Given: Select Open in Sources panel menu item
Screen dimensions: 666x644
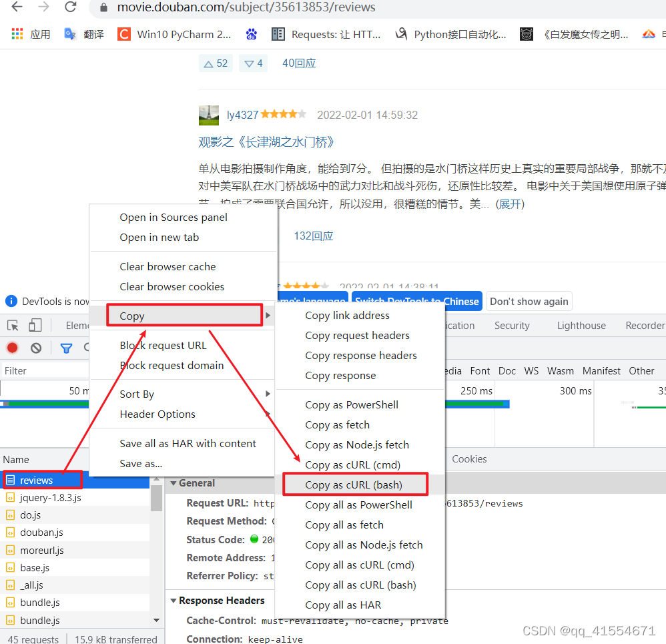Looking at the screenshot, I should (x=184, y=218).
